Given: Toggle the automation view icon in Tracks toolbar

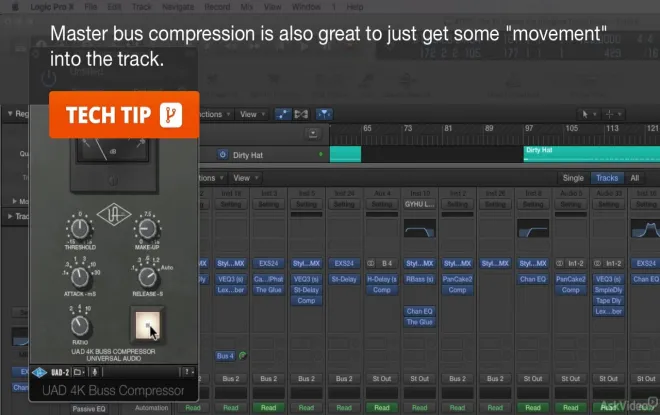Looking at the screenshot, I should [283, 114].
